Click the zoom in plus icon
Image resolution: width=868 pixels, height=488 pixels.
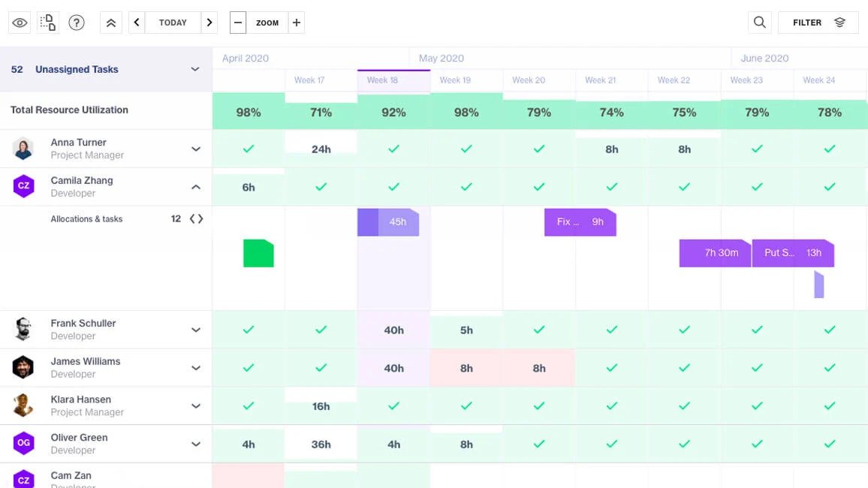[x=297, y=23]
